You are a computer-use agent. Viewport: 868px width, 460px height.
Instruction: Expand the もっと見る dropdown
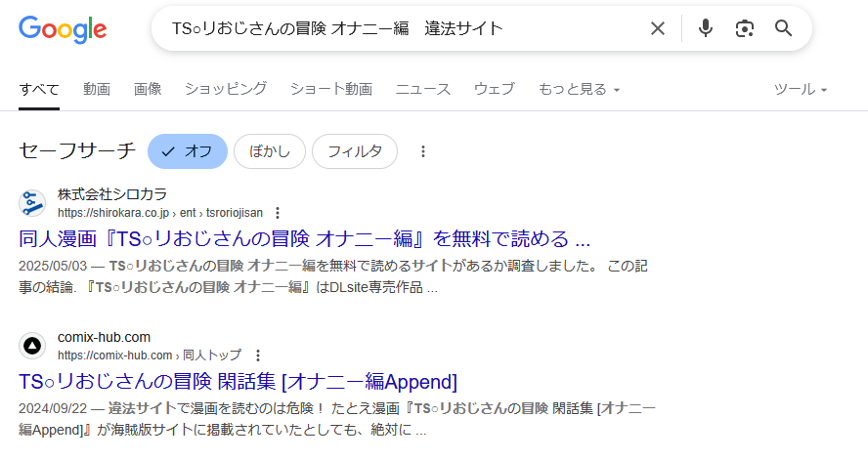pos(579,89)
